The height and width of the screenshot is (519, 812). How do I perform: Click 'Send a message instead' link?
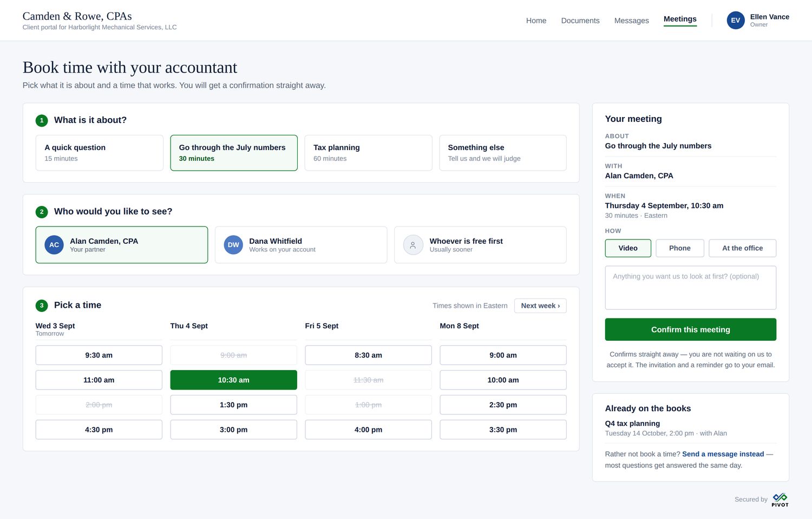(x=723, y=454)
